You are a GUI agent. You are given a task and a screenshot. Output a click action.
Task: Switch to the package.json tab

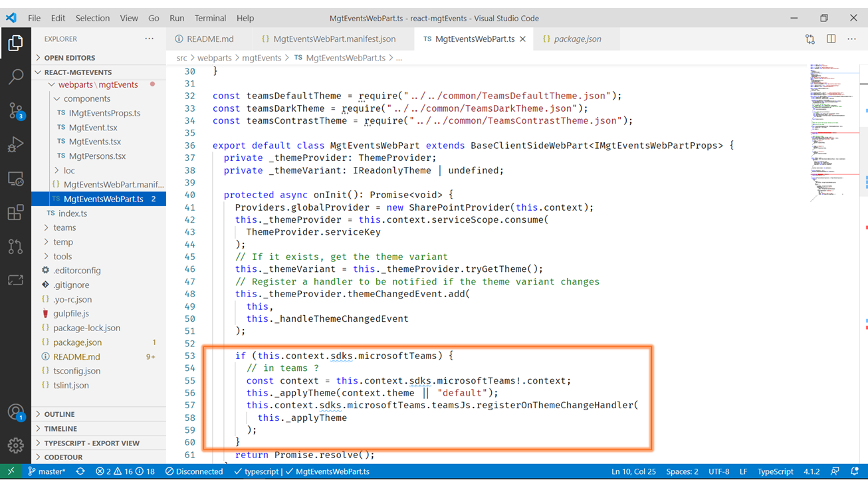[x=577, y=39]
